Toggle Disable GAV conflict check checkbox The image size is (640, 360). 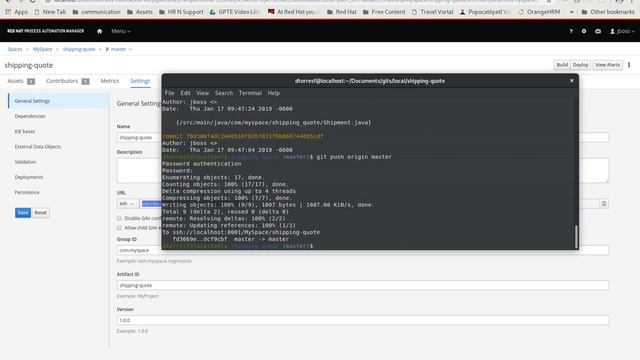120,218
